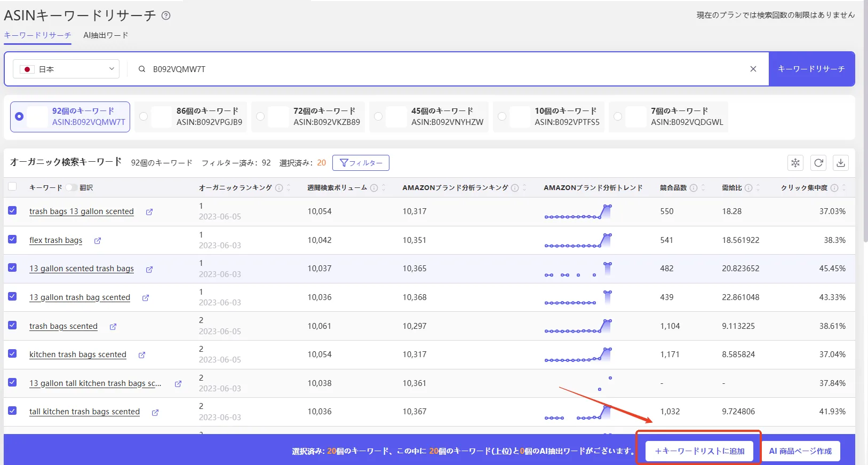Open external link for 13 gallon tall kitchen trash bags
Viewport: 868px width, 465px height.
click(178, 384)
